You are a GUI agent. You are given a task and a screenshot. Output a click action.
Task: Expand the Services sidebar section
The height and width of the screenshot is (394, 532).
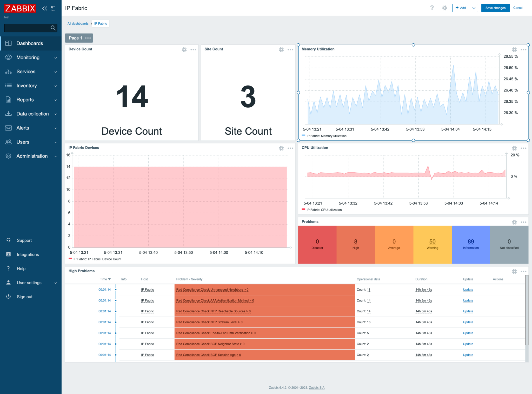[x=26, y=71]
